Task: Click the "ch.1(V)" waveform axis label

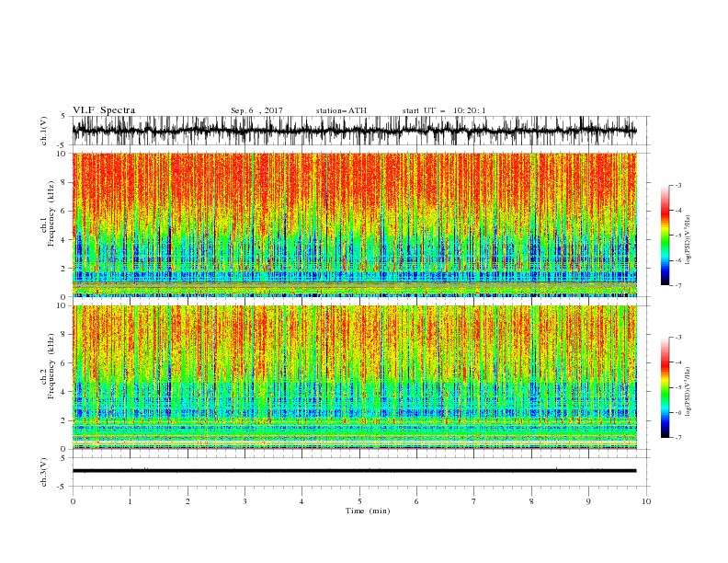Action: click(44, 131)
